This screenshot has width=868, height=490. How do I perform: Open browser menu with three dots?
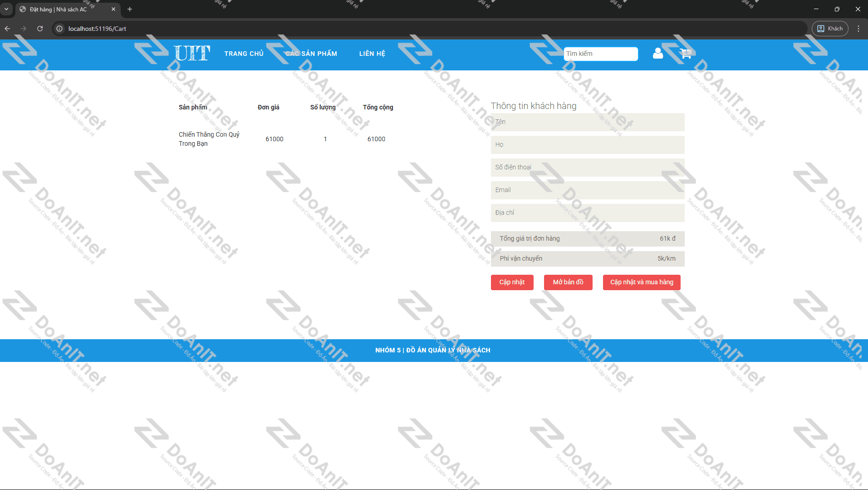point(858,29)
